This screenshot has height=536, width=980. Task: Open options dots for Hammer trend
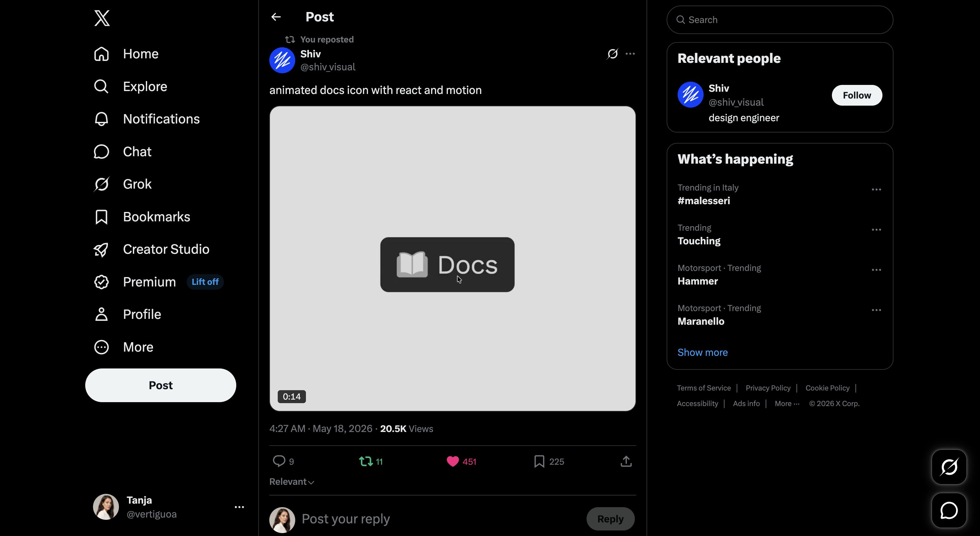877,270
